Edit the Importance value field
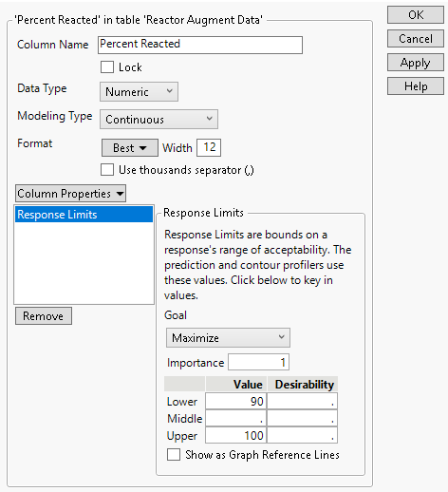The width and height of the screenshot is (448, 492). [x=258, y=362]
